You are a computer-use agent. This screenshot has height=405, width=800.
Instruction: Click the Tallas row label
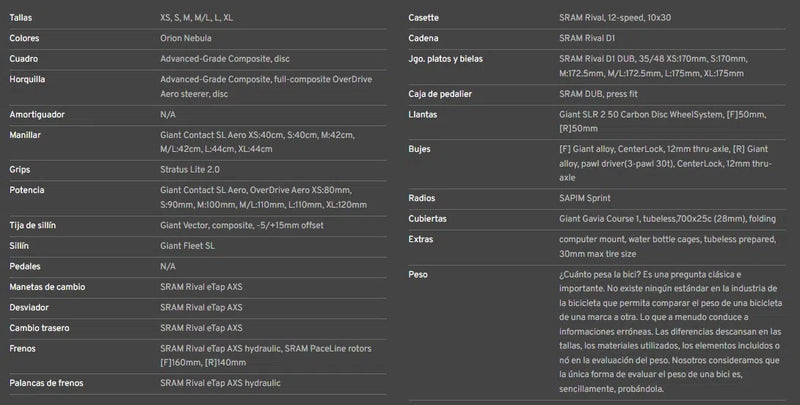(20, 18)
